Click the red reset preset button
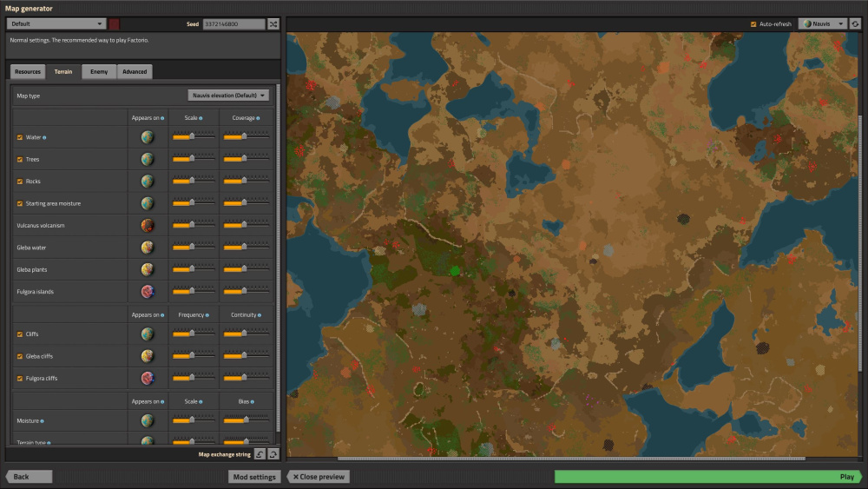This screenshot has height=489, width=868. [x=115, y=24]
